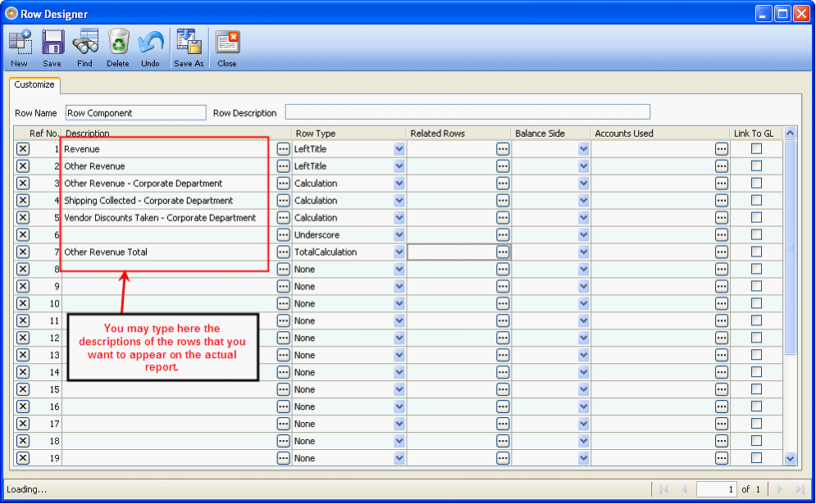Screen dimensions: 816x504
Task: Expand Row Type dropdown showing TotalCalculation
Action: tap(399, 252)
